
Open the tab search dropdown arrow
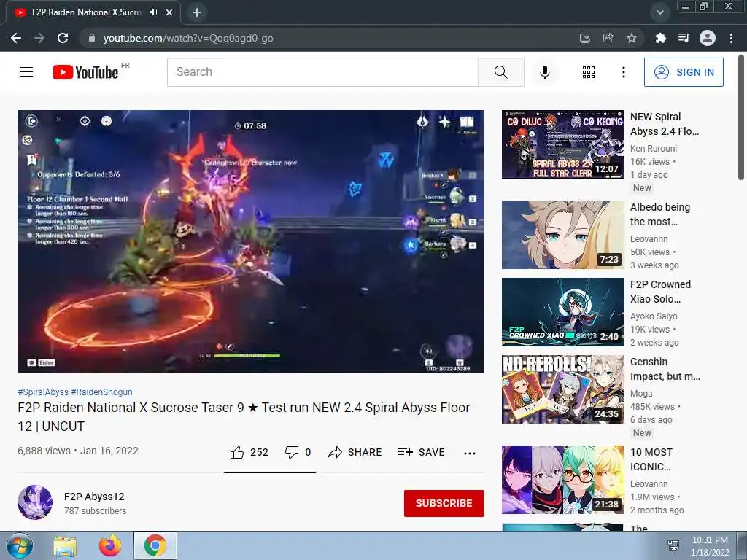pyautogui.click(x=659, y=12)
